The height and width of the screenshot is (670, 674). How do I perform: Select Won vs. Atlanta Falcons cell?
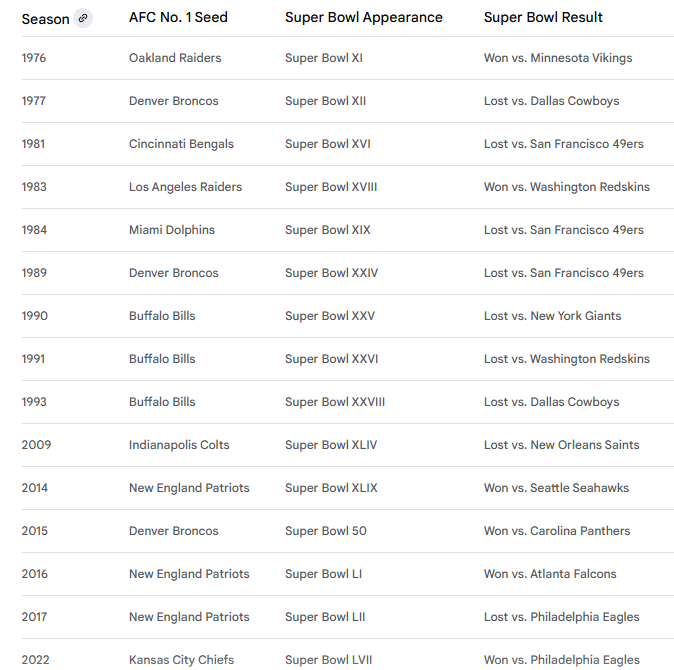coord(550,574)
